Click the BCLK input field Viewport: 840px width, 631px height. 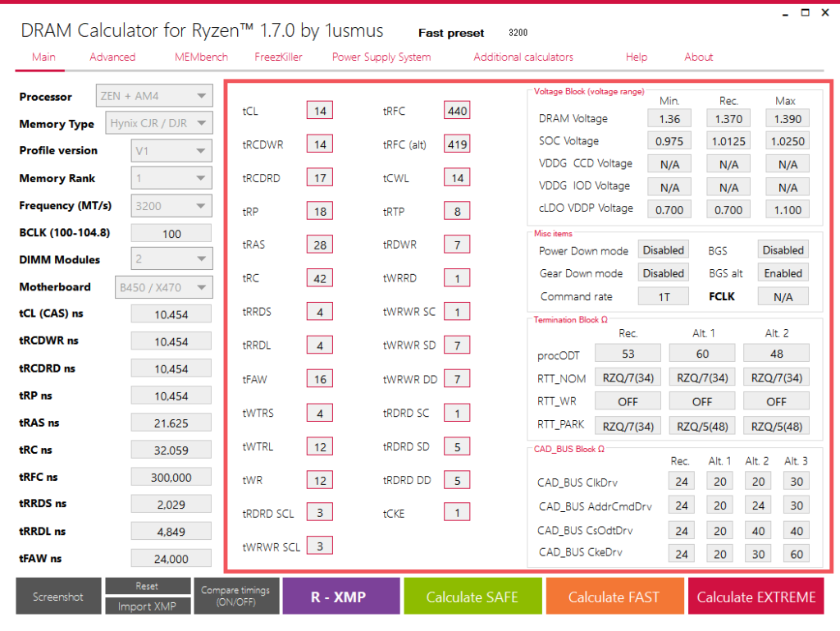(171, 234)
